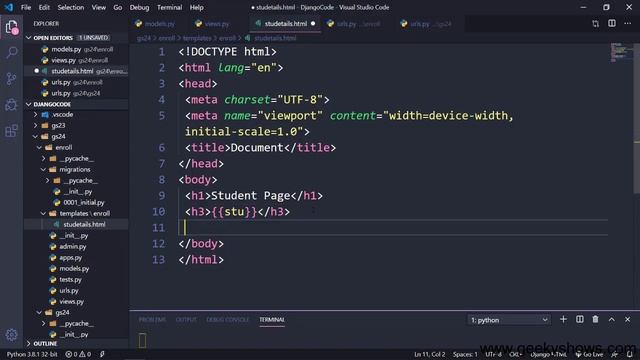Open the Extensions view
The width and height of the screenshot is (640, 360).
pyautogui.click(x=11, y=131)
